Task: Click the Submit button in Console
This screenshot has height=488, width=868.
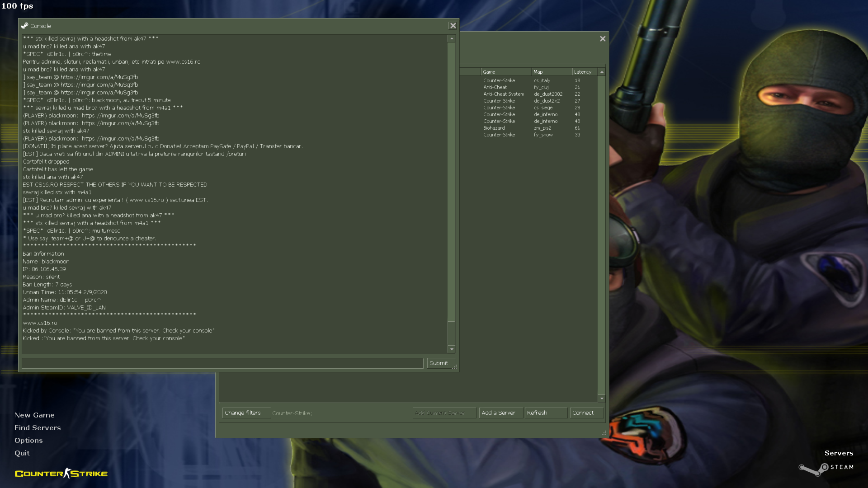Action: 441,363
